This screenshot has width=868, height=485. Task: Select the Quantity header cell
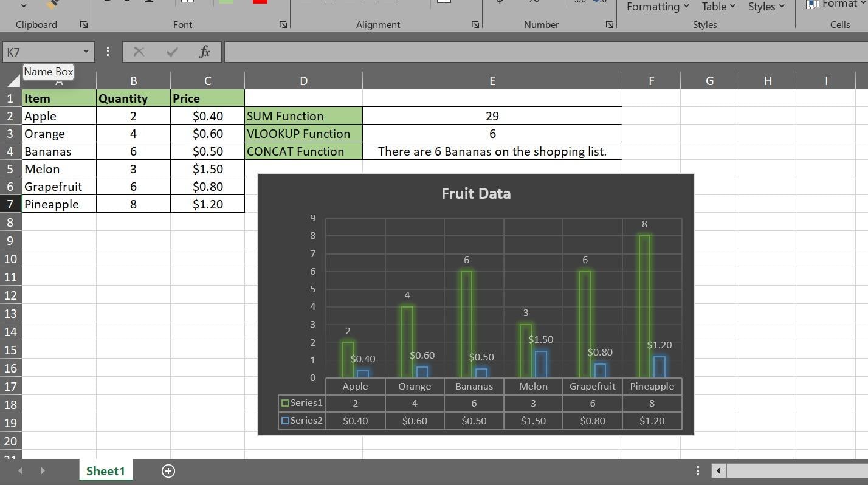133,98
